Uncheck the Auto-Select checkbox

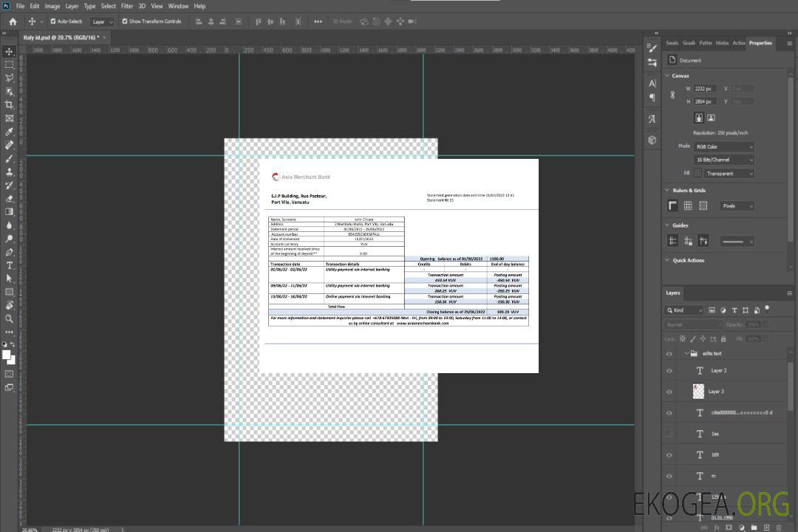(52, 21)
